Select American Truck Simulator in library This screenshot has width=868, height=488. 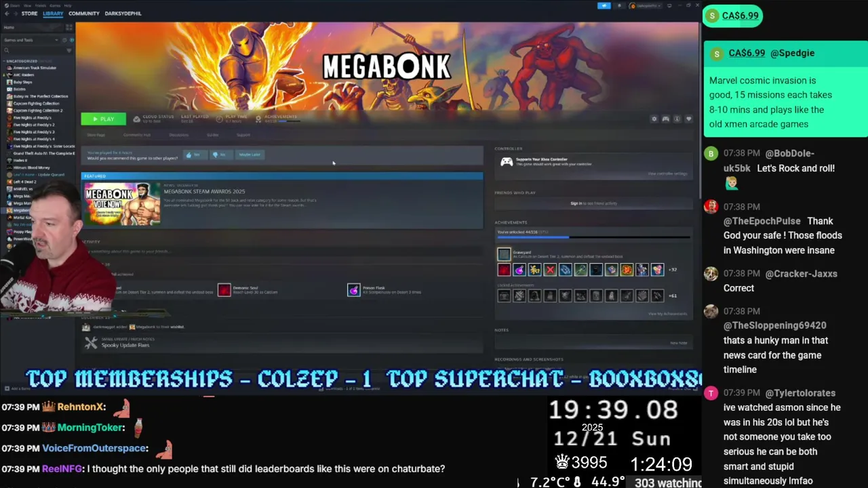click(x=35, y=68)
